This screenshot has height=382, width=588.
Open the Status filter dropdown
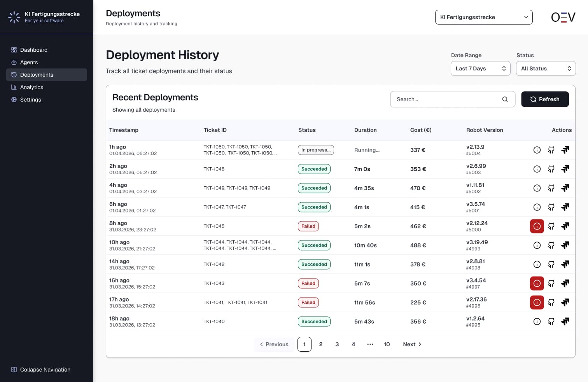tap(546, 68)
